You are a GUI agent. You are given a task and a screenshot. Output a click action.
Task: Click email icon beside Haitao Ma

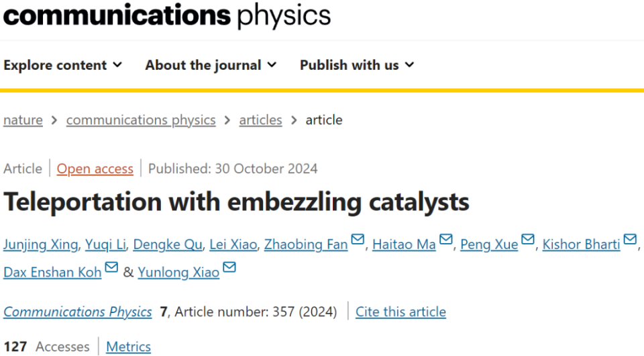[x=445, y=239]
